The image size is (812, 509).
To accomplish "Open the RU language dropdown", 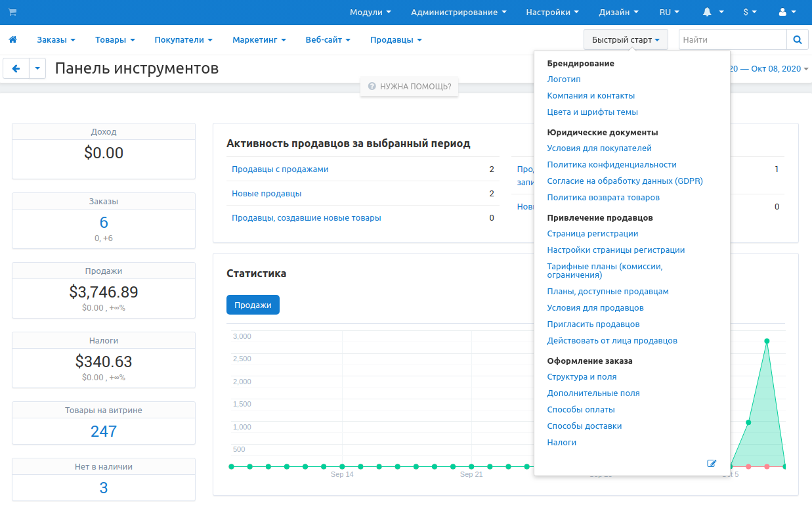I will pos(669,12).
